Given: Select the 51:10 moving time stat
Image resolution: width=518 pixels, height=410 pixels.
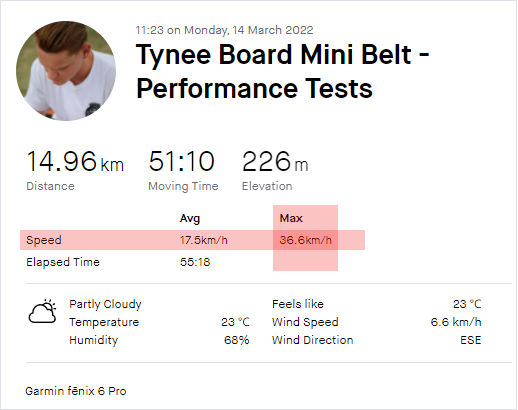Looking at the screenshot, I should [181, 161].
